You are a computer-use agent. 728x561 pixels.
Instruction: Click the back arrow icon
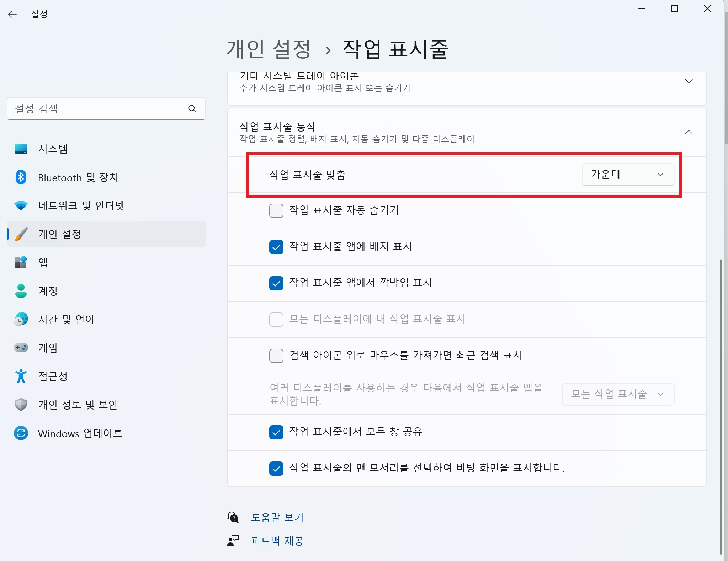(x=12, y=14)
